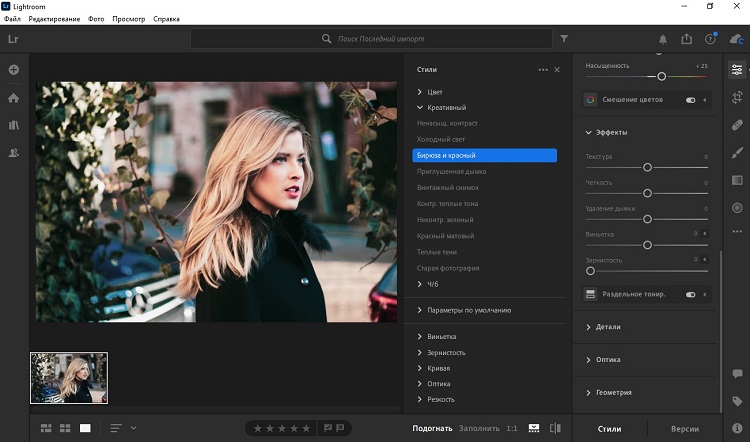Select the Linear gradient tool
This screenshot has width=750, height=442.
click(x=737, y=180)
